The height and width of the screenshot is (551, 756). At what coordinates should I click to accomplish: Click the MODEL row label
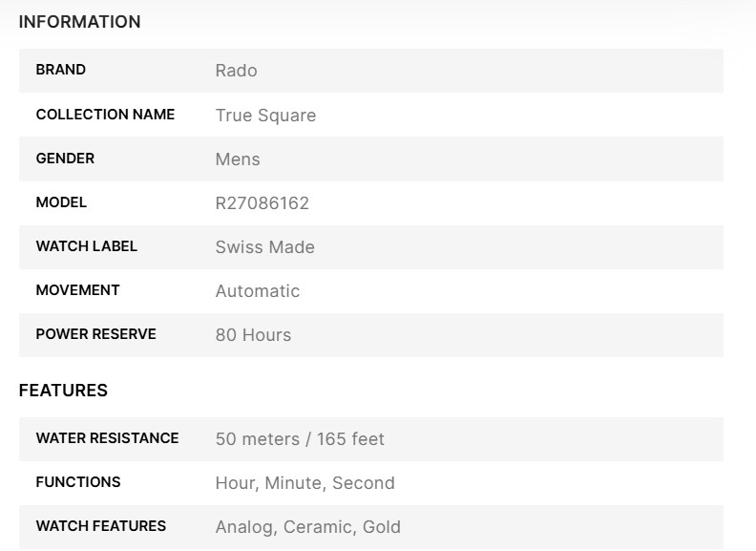coord(61,202)
